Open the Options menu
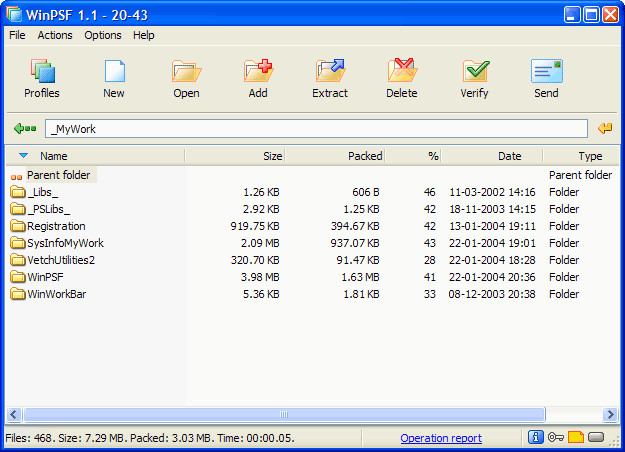 pyautogui.click(x=103, y=35)
